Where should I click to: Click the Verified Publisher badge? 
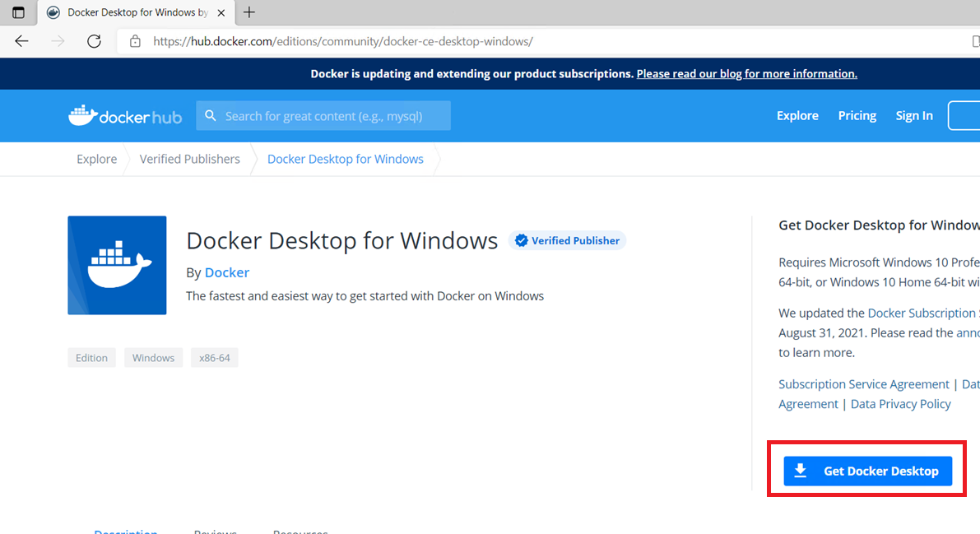pos(568,241)
